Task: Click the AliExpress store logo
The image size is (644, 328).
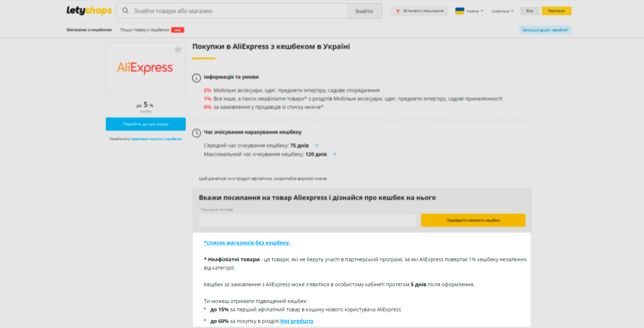Action: (x=145, y=68)
